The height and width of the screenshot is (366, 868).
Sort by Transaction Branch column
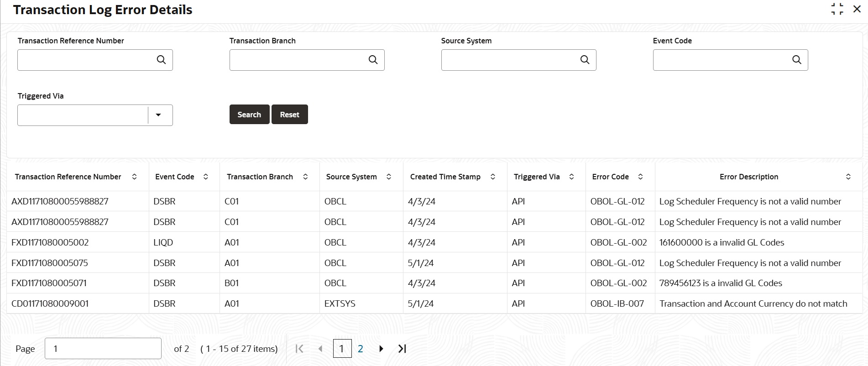tap(305, 177)
